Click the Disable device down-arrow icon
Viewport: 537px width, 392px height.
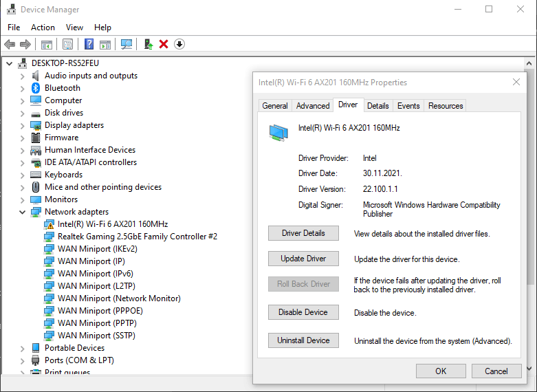(x=179, y=44)
